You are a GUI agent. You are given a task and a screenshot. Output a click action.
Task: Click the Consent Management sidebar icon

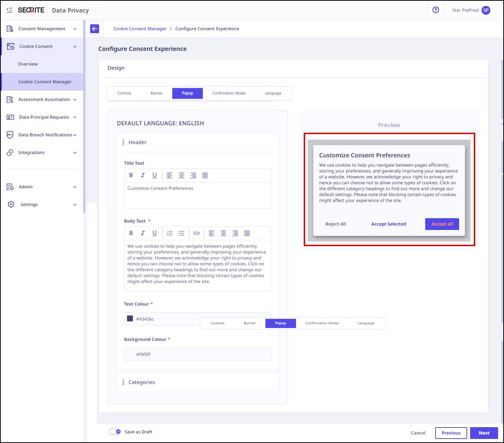pyautogui.click(x=10, y=29)
